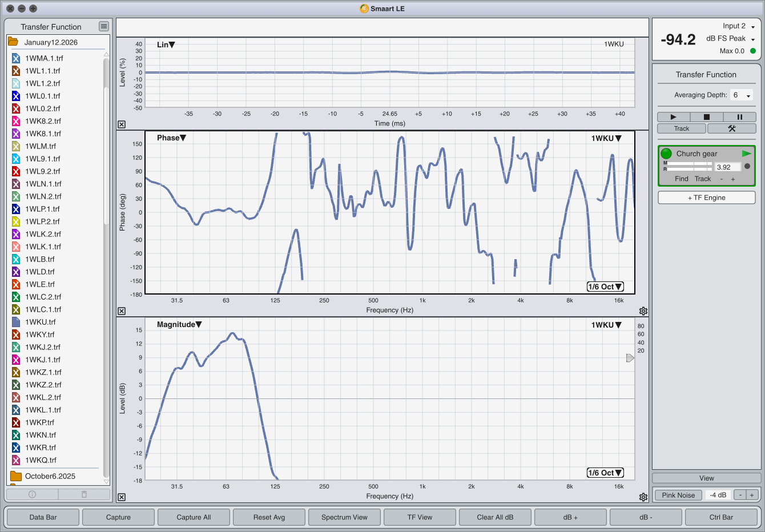Toggle the delay dot next to 3.92

click(747, 167)
